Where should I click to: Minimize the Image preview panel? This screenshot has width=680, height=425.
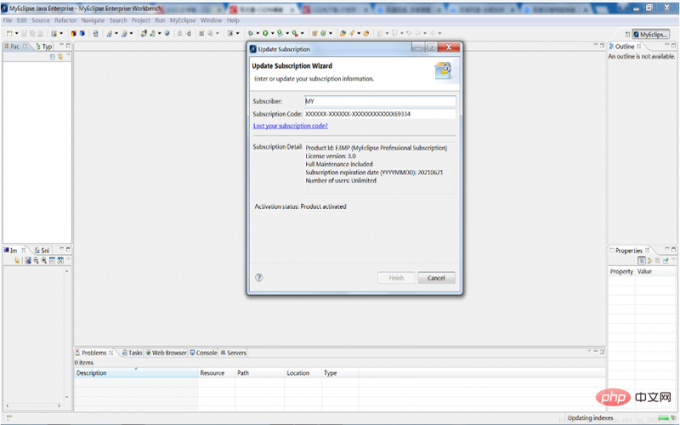tap(62, 249)
